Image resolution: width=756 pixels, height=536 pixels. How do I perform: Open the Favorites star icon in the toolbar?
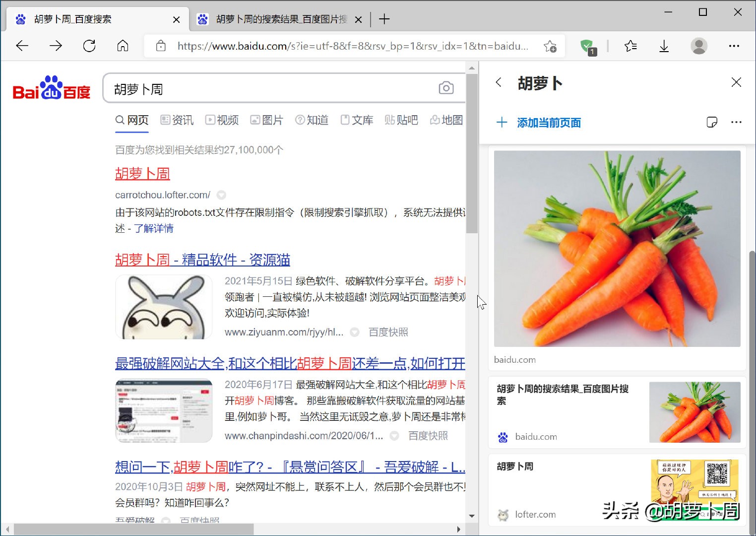click(x=631, y=46)
